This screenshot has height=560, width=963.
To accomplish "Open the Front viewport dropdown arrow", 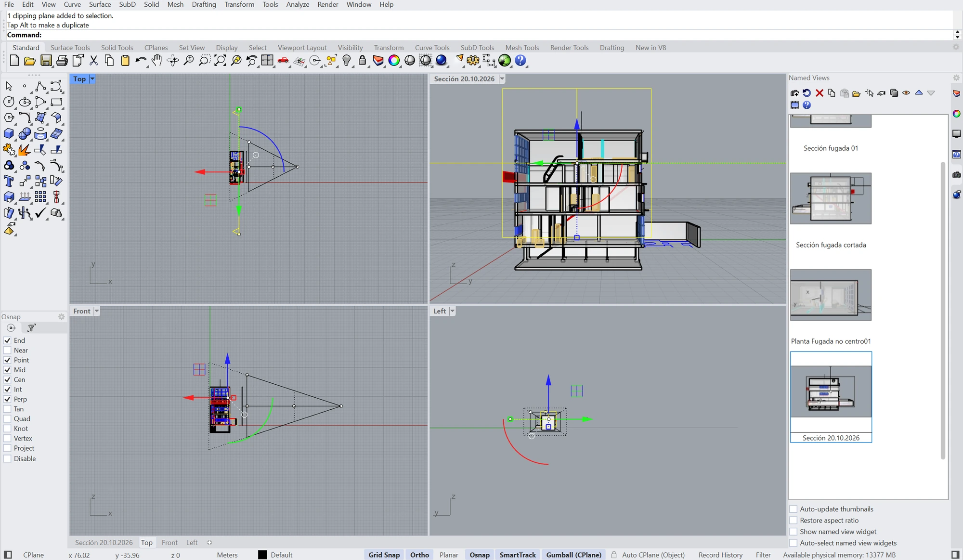I will point(97,311).
